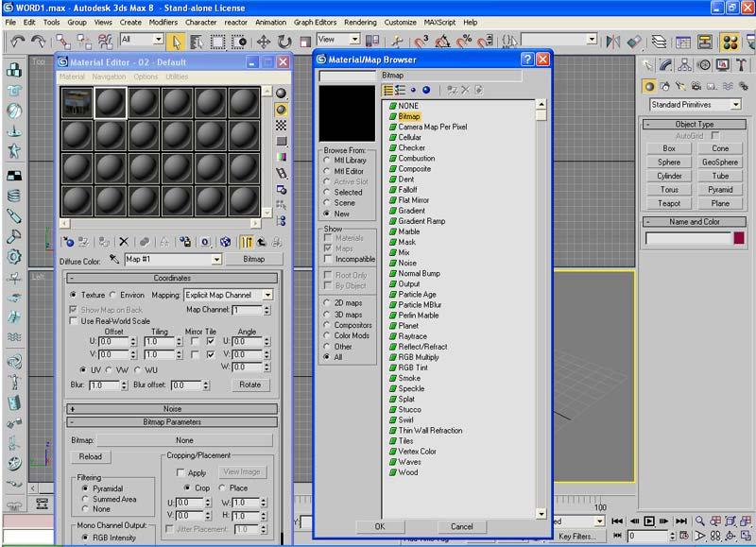Click Go to Parent icon

click(x=262, y=242)
